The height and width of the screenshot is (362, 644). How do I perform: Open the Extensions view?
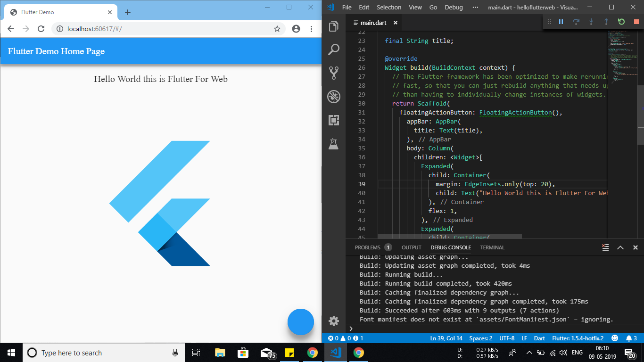[x=334, y=120]
